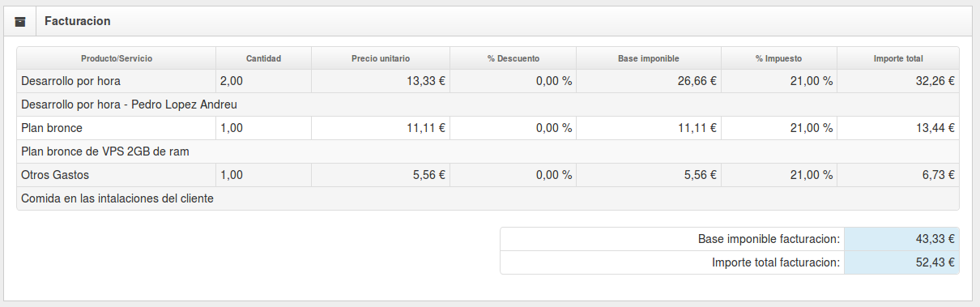This screenshot has height=307, width=980.
Task: Select the Desarrollo por hora product cell
Action: (x=117, y=81)
